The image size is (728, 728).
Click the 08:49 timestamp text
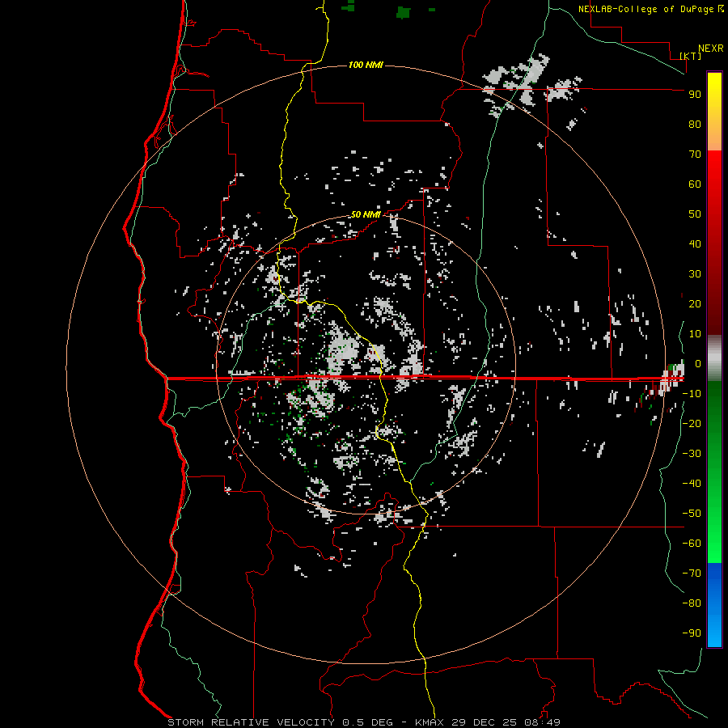pos(544,722)
